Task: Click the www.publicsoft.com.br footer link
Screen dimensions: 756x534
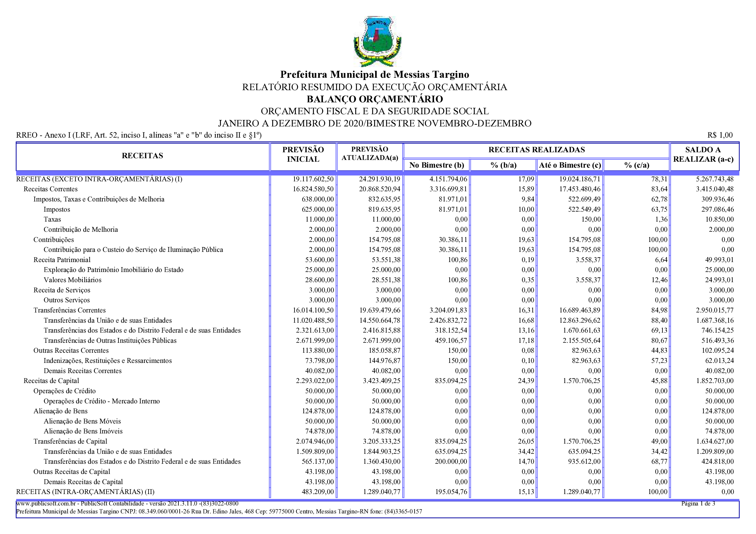Action: click(x=46, y=503)
